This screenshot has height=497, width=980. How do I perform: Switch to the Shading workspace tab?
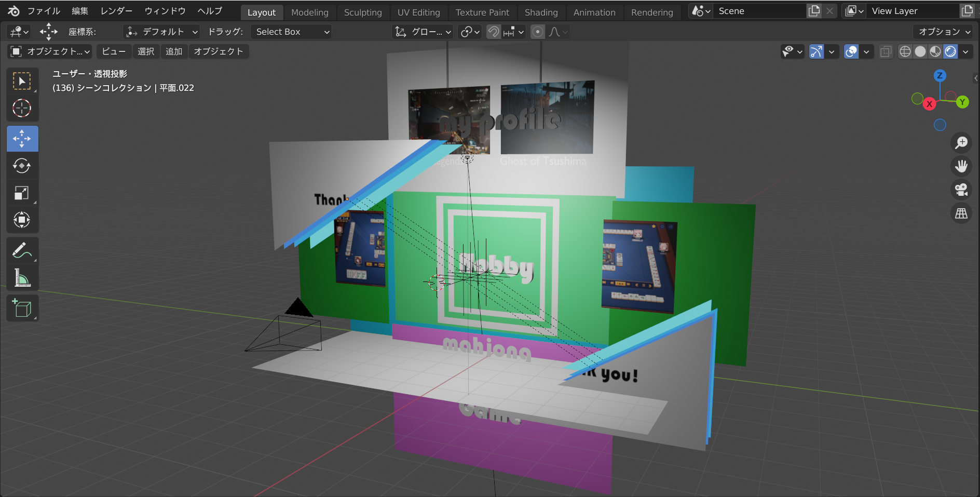541,12
